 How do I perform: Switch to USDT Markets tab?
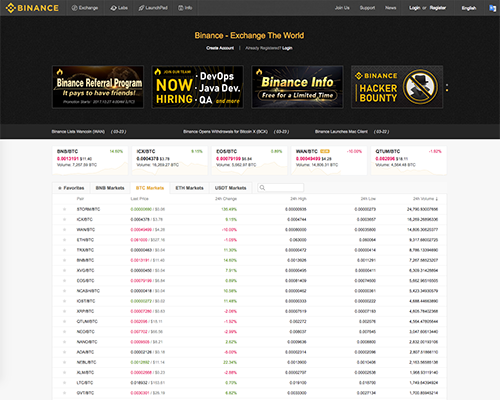(231, 188)
